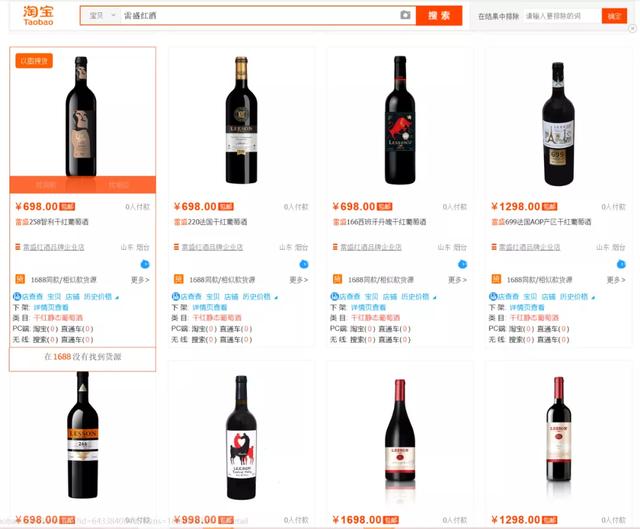Select 店铺 tab in 店查查 row of fourth item
This screenshot has height=529, width=640.
tap(549, 297)
